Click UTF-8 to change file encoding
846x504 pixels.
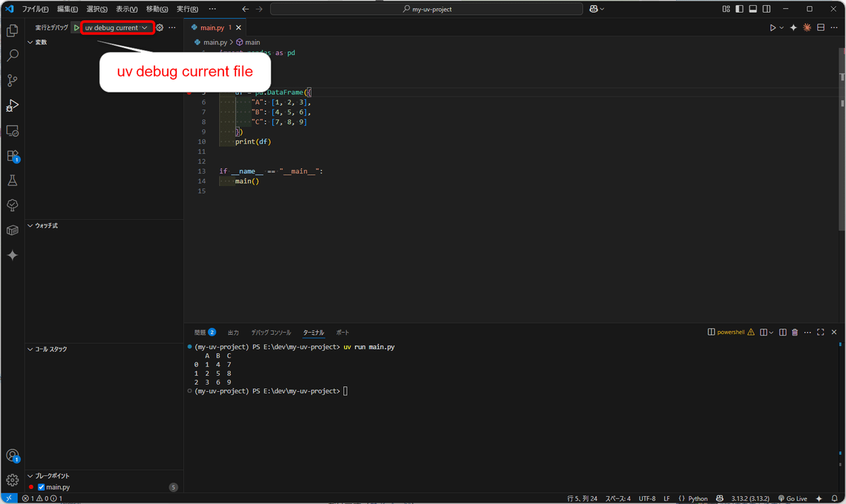[646, 498]
